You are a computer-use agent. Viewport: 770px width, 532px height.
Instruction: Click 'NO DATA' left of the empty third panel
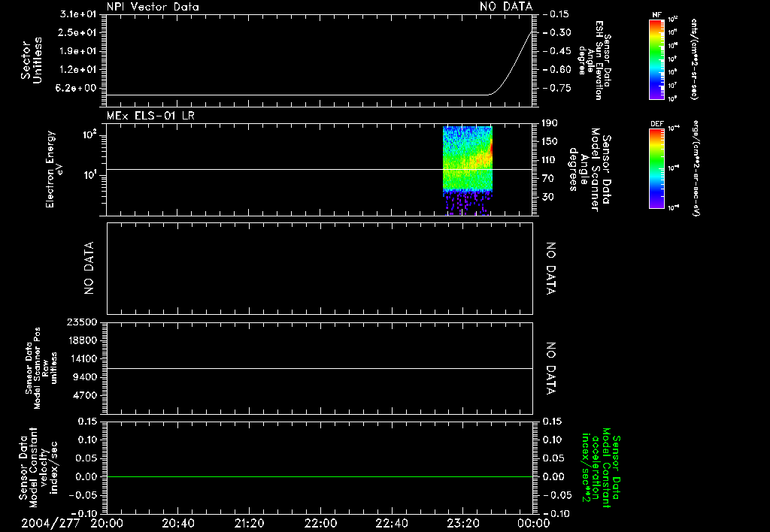point(89,268)
